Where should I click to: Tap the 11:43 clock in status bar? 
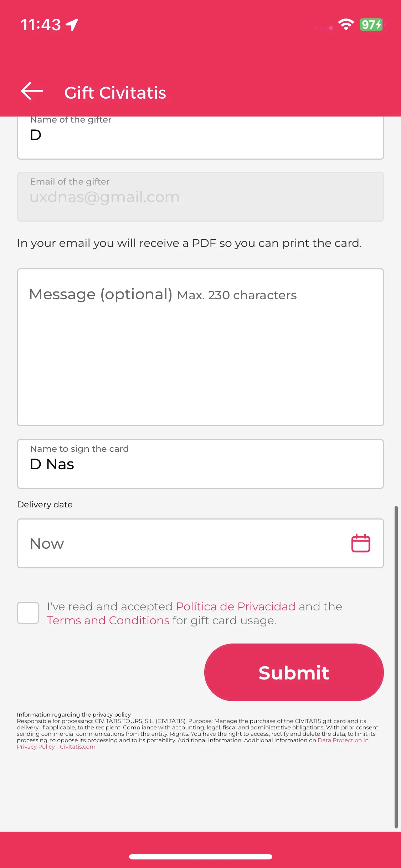[x=41, y=25]
